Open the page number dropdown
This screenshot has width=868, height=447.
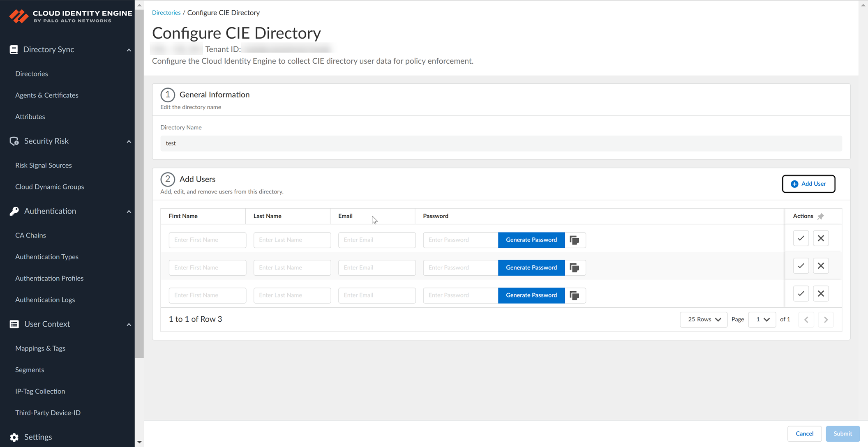(762, 320)
